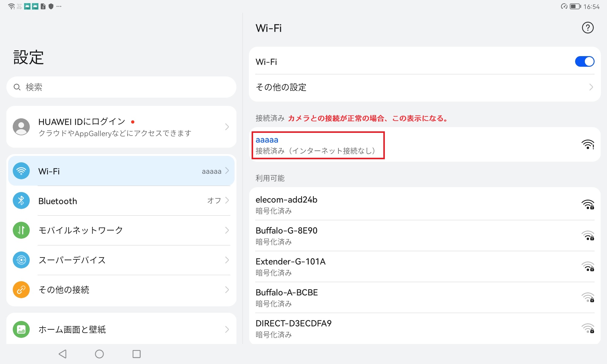The width and height of the screenshot is (607, 364).
Task: Connect to Extender-G-101A network
Action: tap(425, 267)
